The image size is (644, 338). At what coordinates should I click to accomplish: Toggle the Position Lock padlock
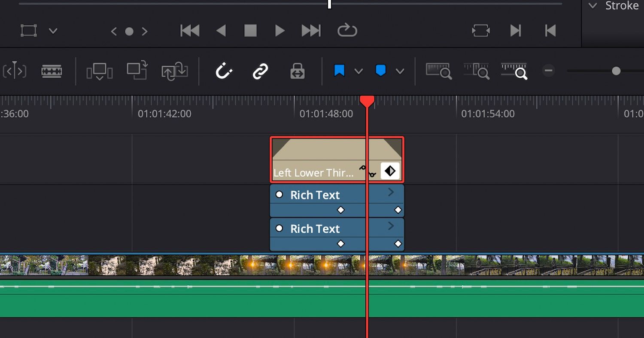click(297, 71)
